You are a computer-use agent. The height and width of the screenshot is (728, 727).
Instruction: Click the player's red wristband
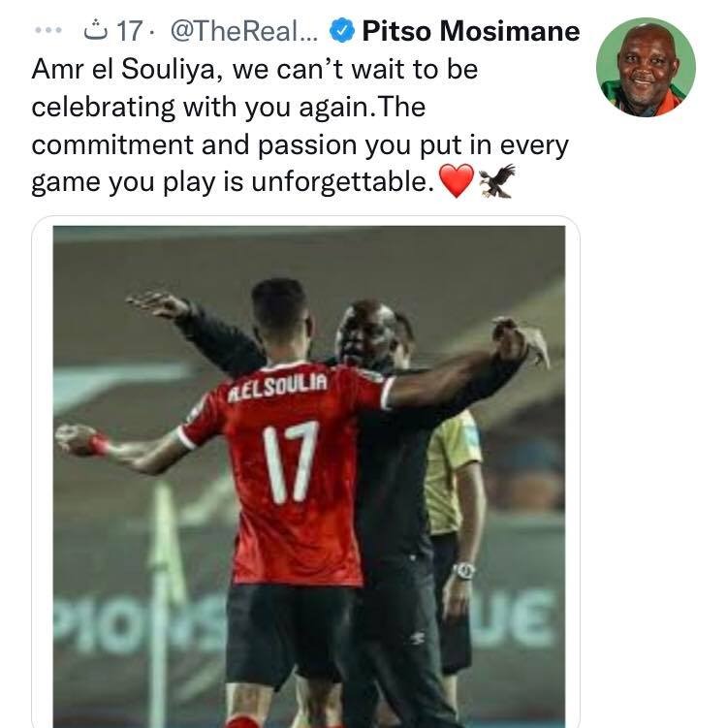99,445
